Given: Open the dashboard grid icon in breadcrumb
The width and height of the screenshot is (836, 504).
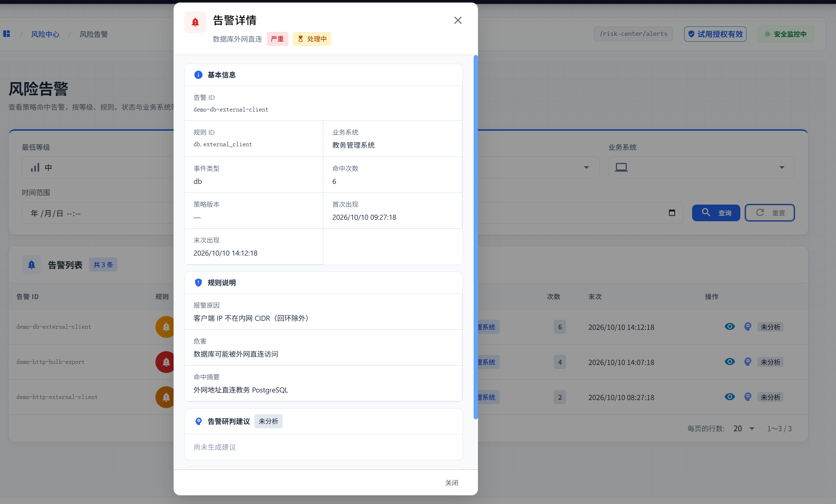Looking at the screenshot, I should pos(7,34).
